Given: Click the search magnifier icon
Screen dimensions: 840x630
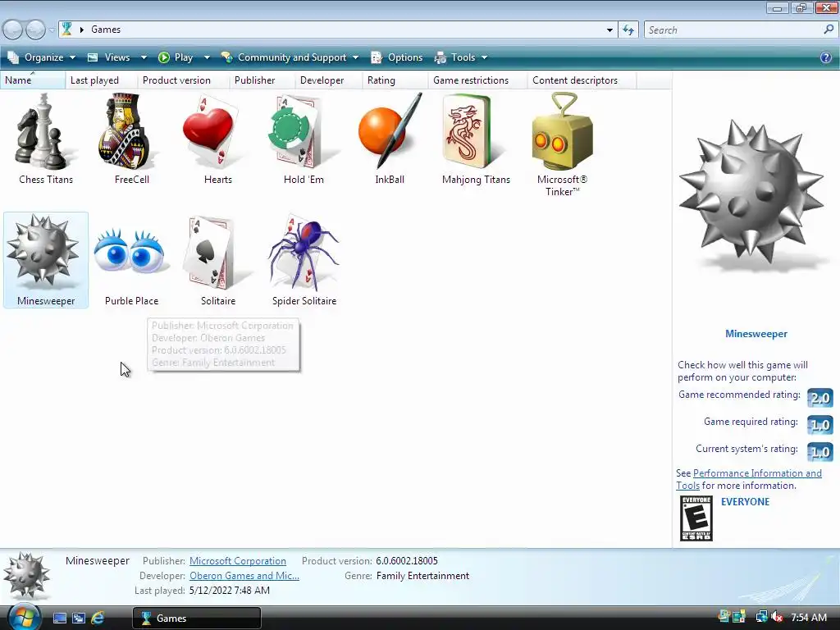Looking at the screenshot, I should click(x=829, y=30).
